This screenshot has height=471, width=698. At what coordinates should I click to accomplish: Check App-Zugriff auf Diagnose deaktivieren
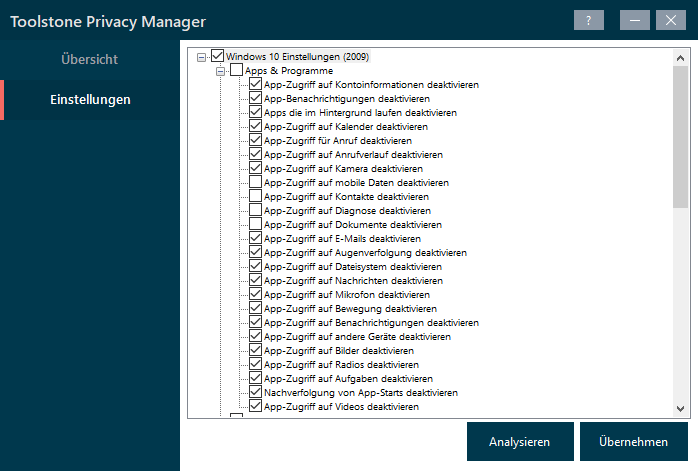click(x=256, y=211)
